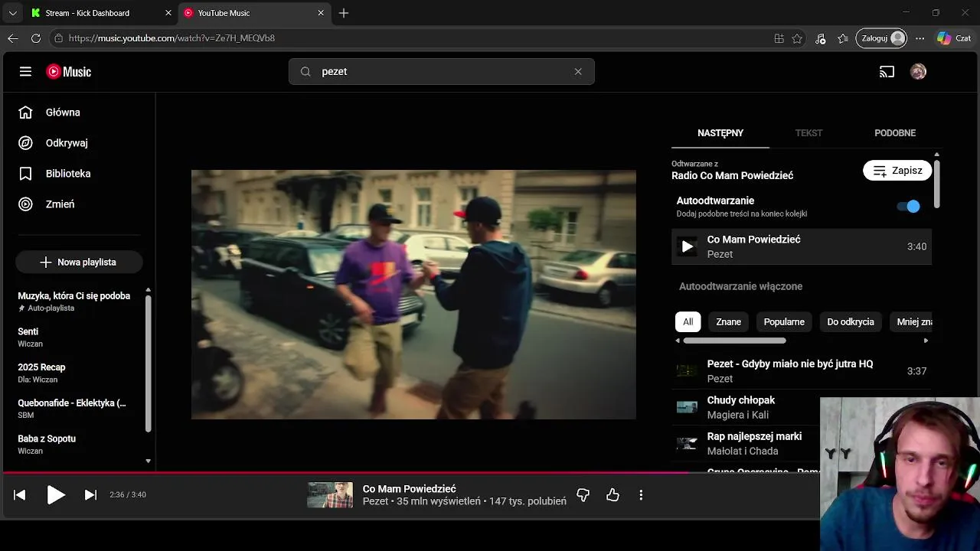Play the current song

(55, 495)
